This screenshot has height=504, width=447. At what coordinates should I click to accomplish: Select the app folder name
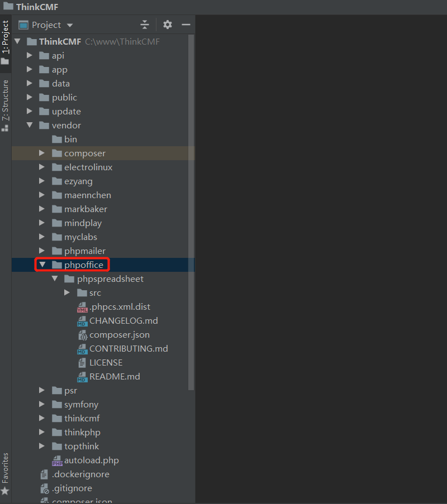pos(60,70)
